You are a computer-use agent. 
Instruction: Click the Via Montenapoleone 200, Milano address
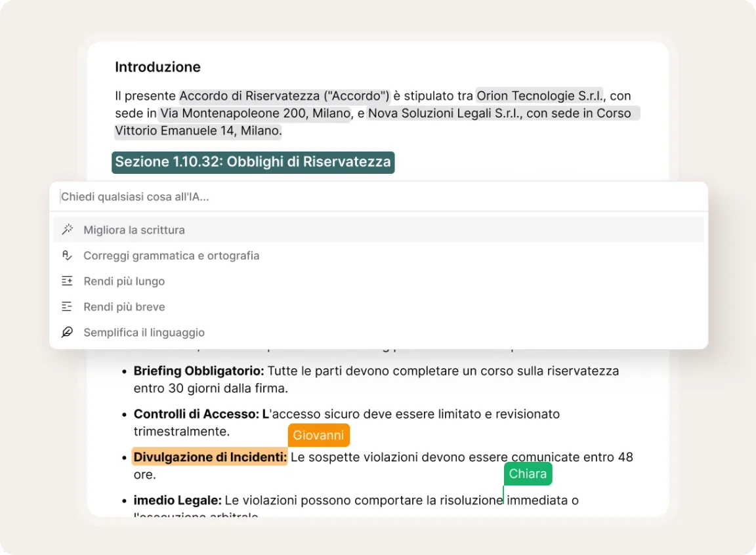[x=255, y=113]
